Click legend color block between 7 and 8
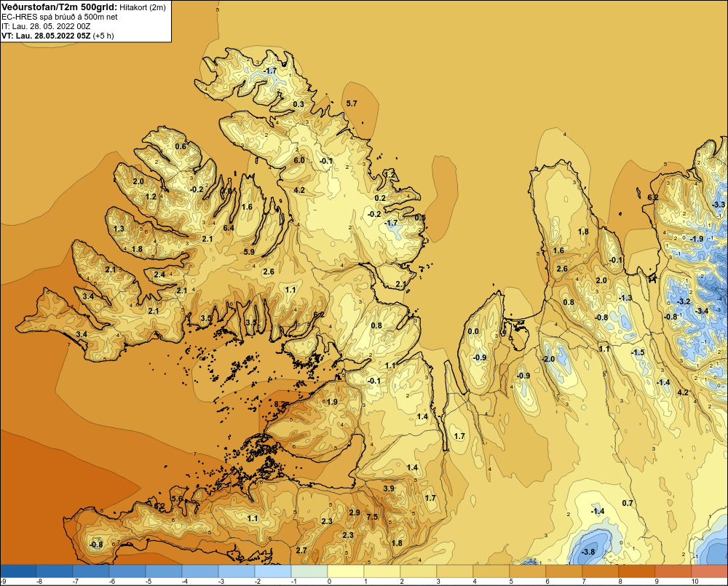 click(x=601, y=571)
